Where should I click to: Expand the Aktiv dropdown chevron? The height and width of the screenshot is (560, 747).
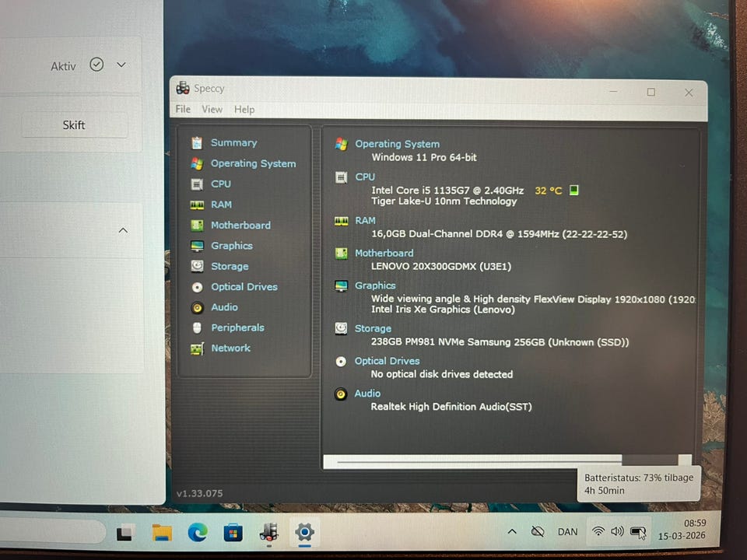121,65
